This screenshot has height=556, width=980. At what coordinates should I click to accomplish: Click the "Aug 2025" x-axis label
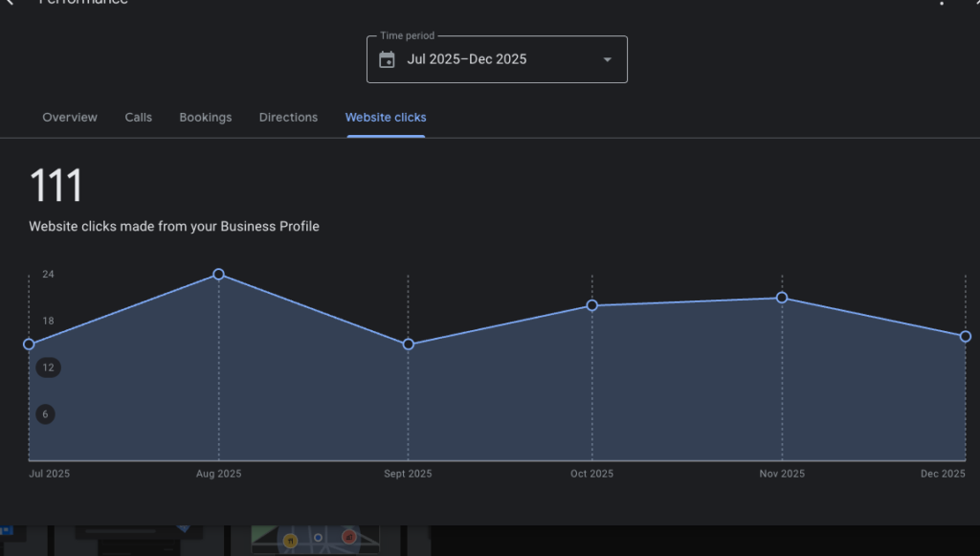point(219,474)
